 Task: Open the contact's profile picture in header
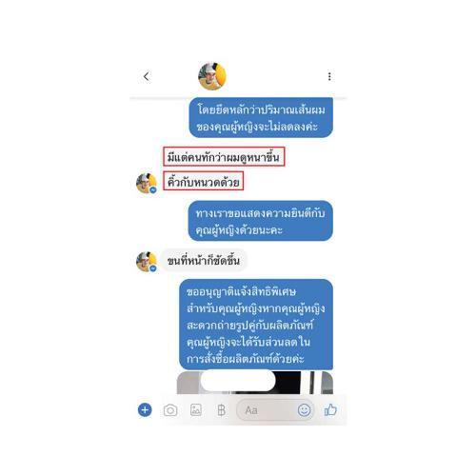click(212, 76)
